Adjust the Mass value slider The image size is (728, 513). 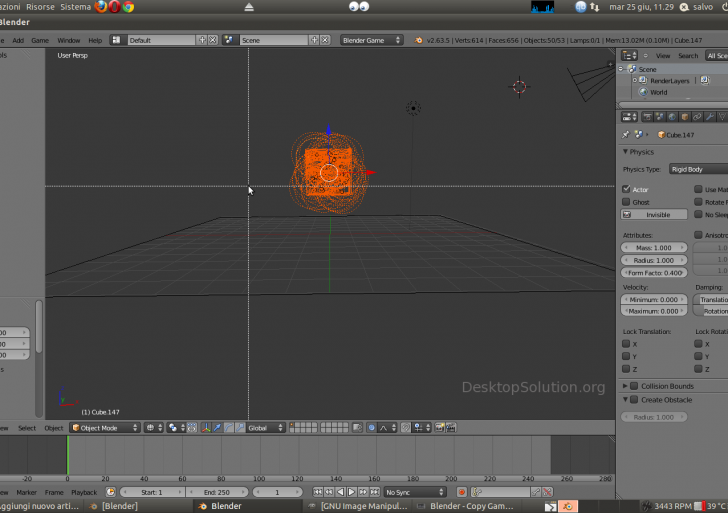click(x=655, y=247)
